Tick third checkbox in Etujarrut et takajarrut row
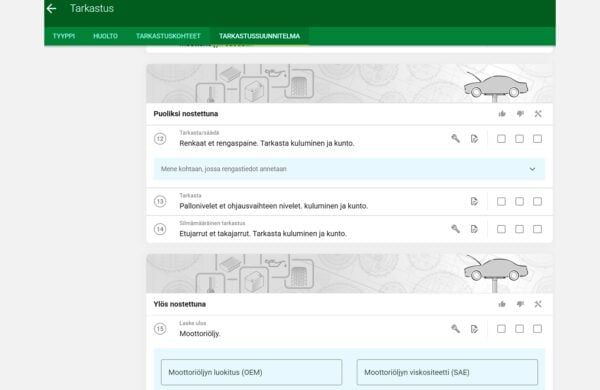This screenshot has width=600, height=390. [537, 229]
